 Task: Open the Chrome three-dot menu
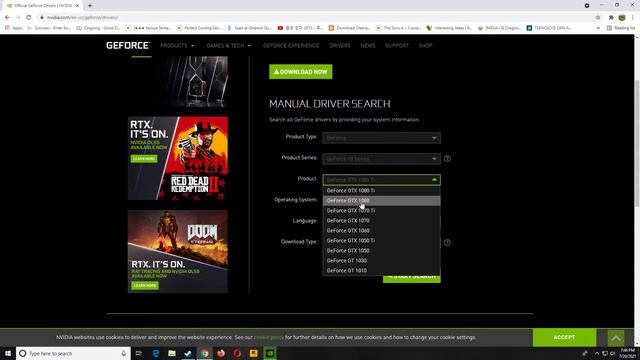coord(633,18)
